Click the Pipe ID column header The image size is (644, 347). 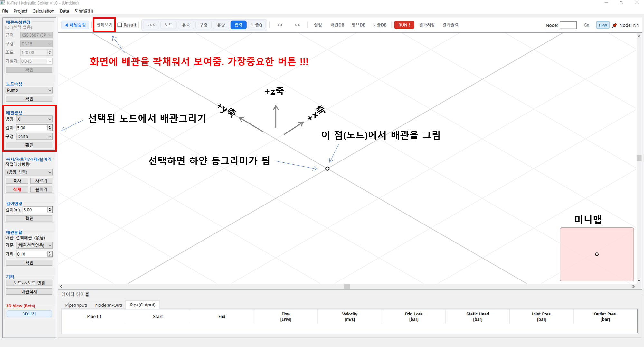coord(94,317)
